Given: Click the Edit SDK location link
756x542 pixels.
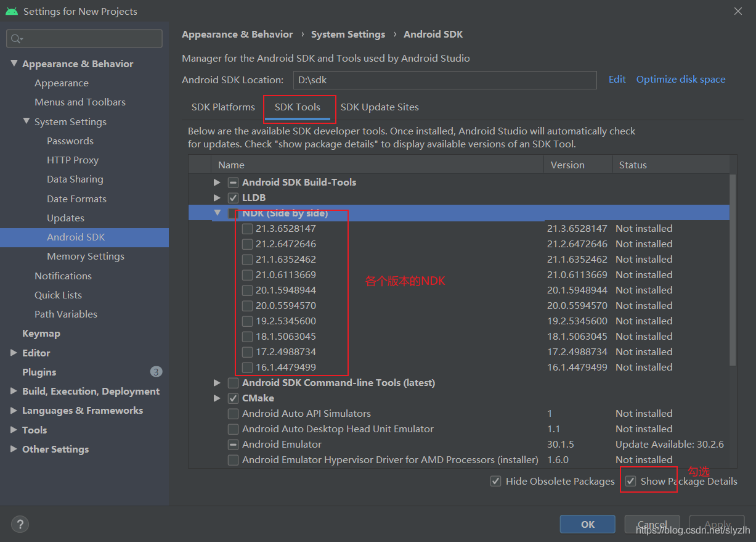Looking at the screenshot, I should tap(617, 80).
